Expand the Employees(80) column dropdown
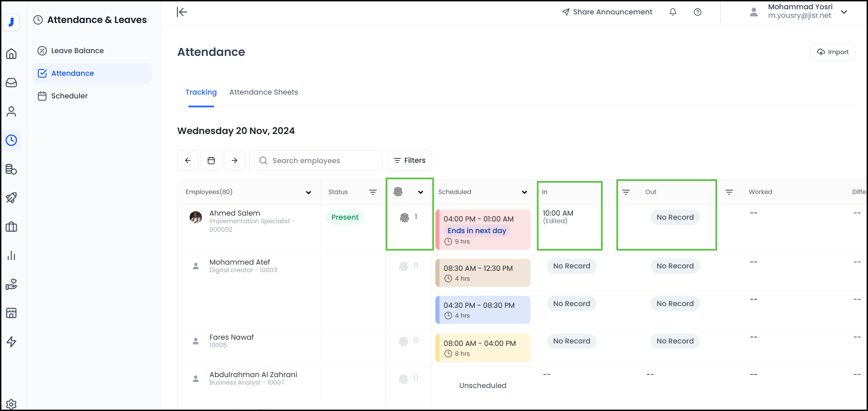This screenshot has height=411, width=868. click(309, 192)
